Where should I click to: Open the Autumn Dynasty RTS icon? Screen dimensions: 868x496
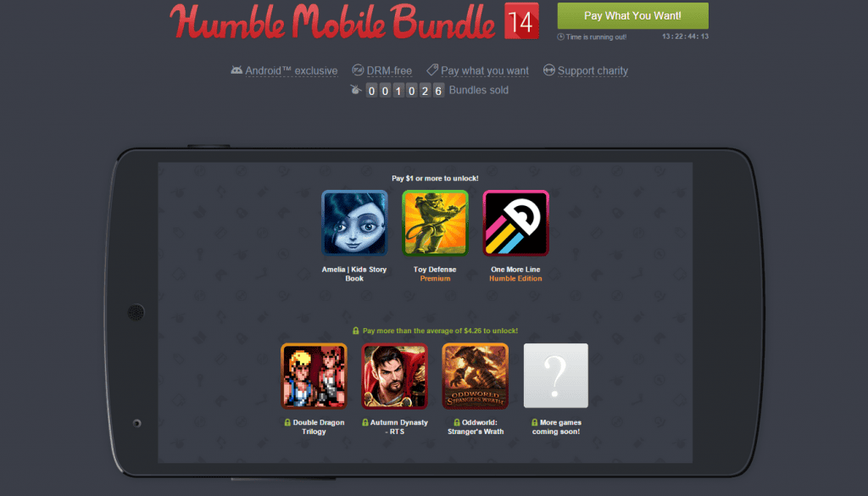(395, 376)
